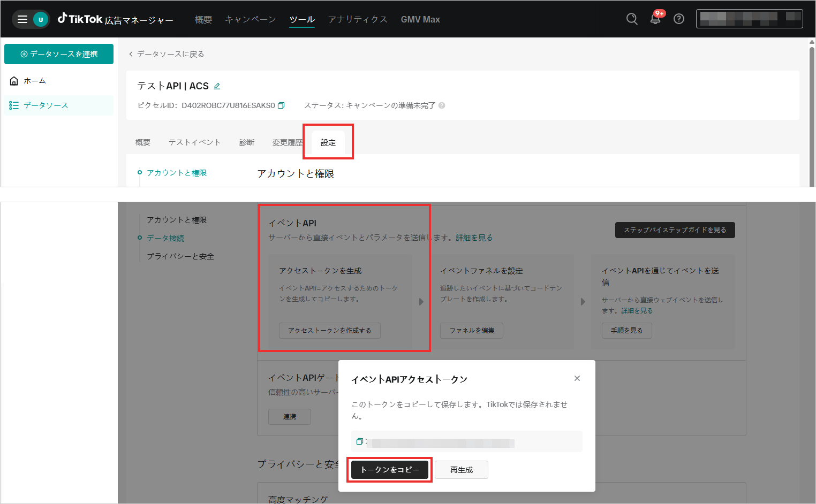The image size is (816, 504).
Task: Switch to the 診断 tab
Action: (x=246, y=142)
